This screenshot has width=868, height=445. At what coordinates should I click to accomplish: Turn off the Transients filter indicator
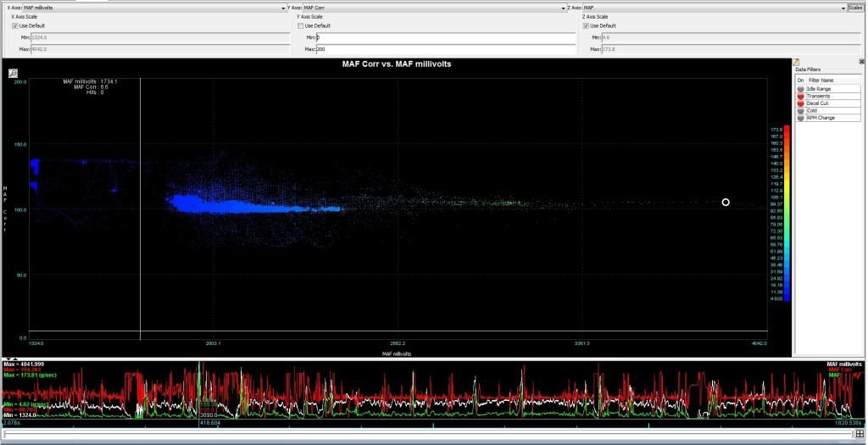[x=800, y=96]
